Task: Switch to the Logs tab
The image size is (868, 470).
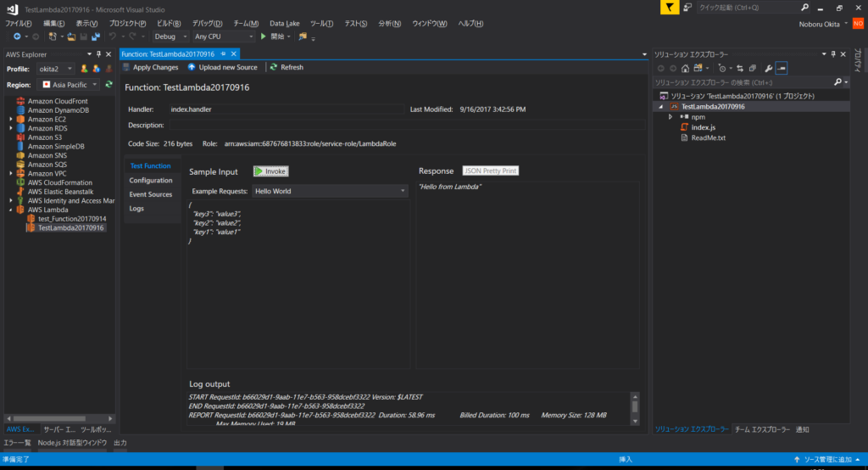Action: 136,209
